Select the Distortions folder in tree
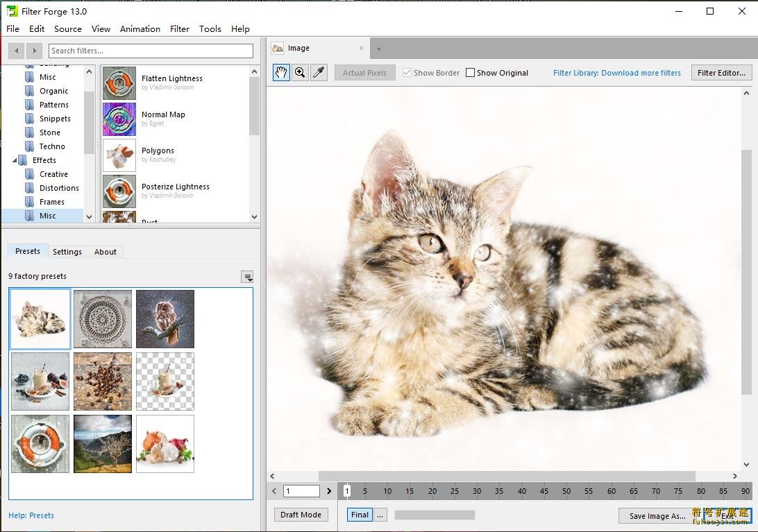The image size is (758, 532). pyautogui.click(x=59, y=188)
